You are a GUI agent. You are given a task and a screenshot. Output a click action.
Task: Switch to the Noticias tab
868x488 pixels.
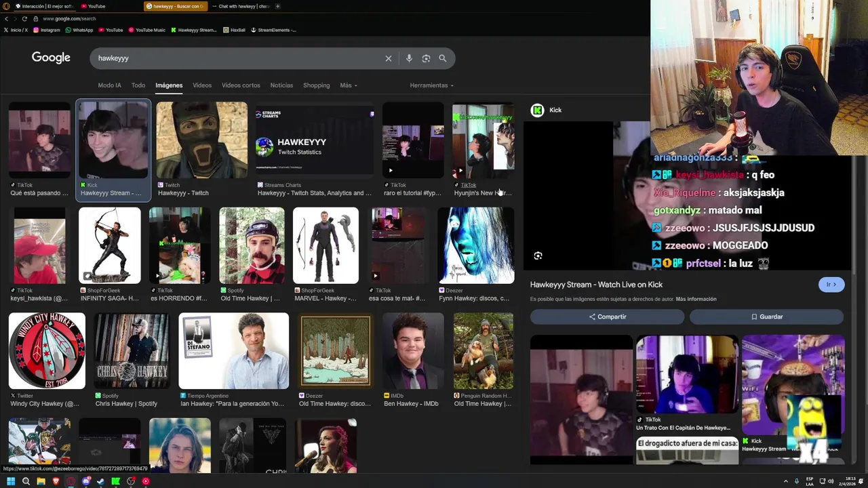point(281,85)
